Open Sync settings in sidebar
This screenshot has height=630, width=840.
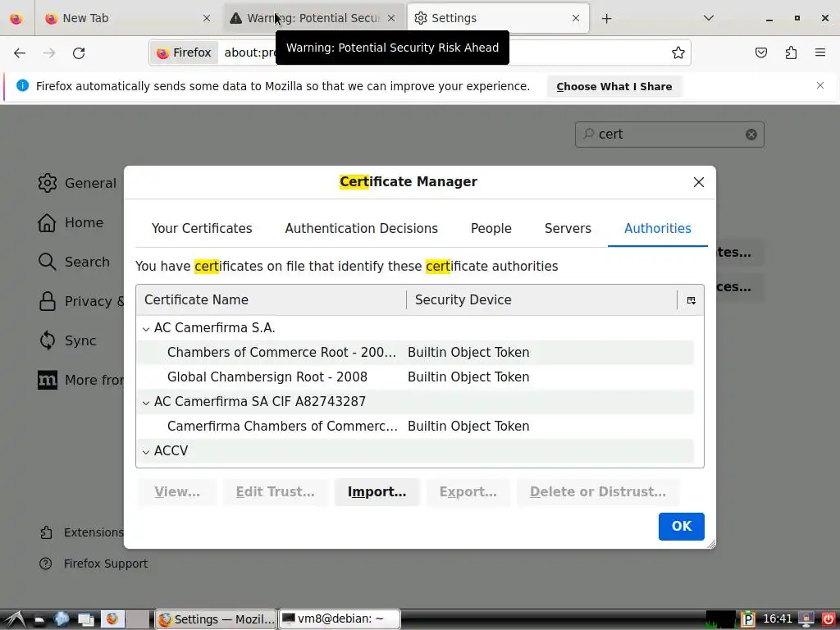[67, 340]
